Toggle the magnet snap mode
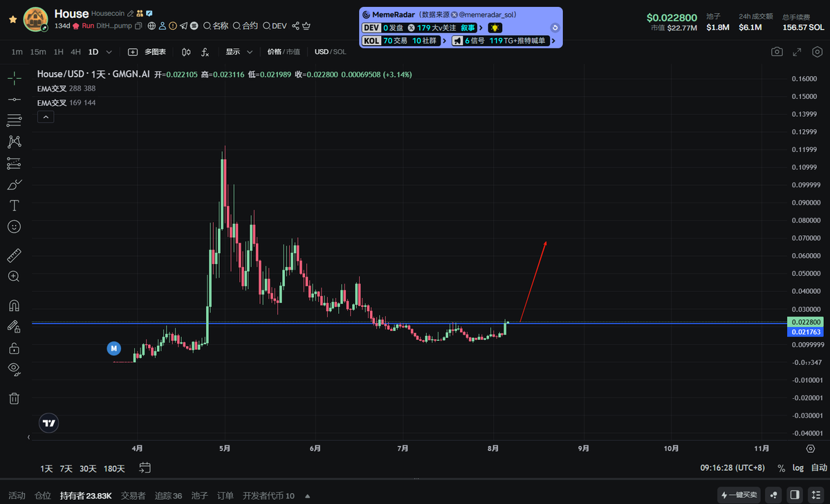Viewport: 830px width, 504px height. coord(14,306)
